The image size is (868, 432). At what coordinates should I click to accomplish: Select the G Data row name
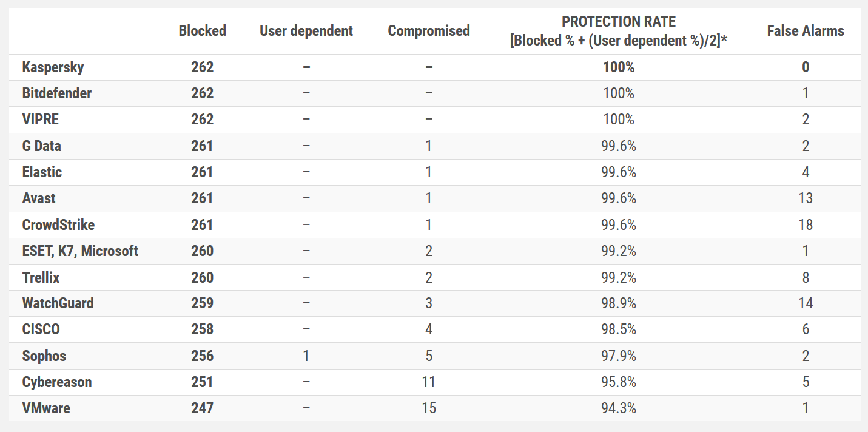tap(42, 146)
